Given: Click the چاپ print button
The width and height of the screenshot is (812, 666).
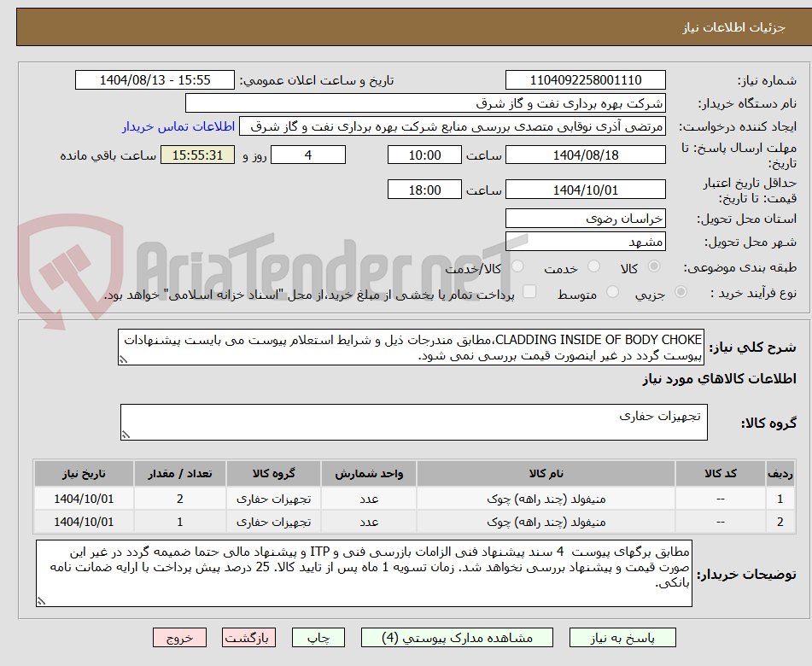Looking at the screenshot, I should coord(318,638).
